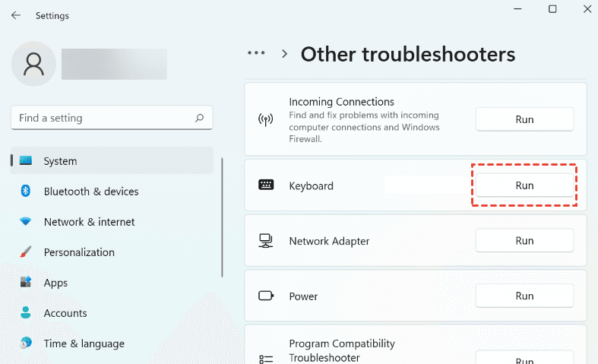Click the user profile avatar
Screen dimensions: 598x364
(x=33, y=64)
